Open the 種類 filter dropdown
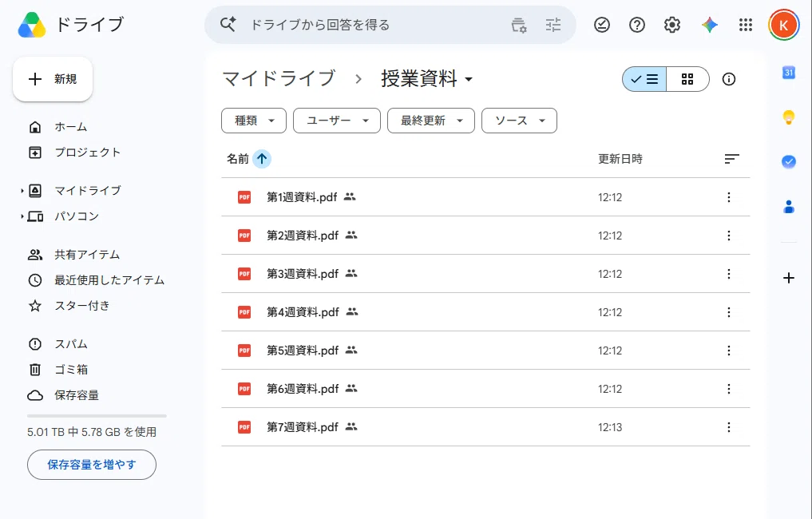Image resolution: width=812 pixels, height=519 pixels. (254, 121)
